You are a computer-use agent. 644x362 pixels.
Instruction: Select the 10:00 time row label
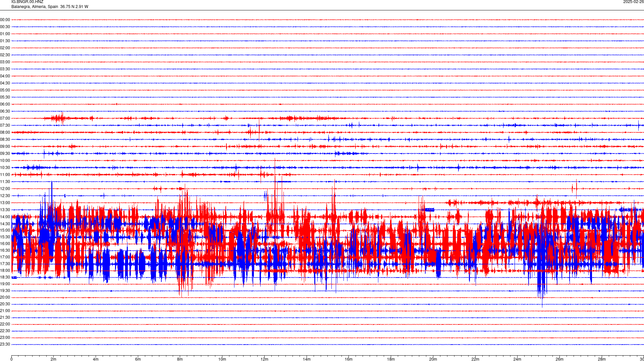click(5, 161)
